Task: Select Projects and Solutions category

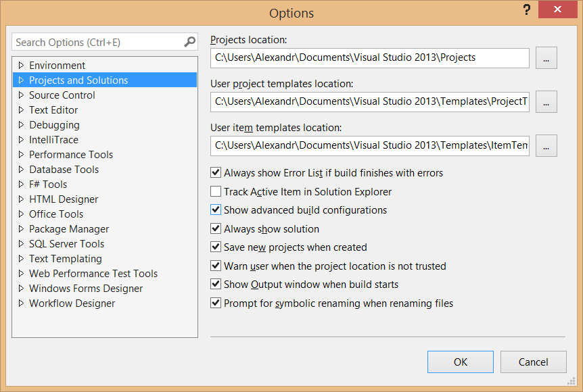Action: pyautogui.click(x=78, y=80)
